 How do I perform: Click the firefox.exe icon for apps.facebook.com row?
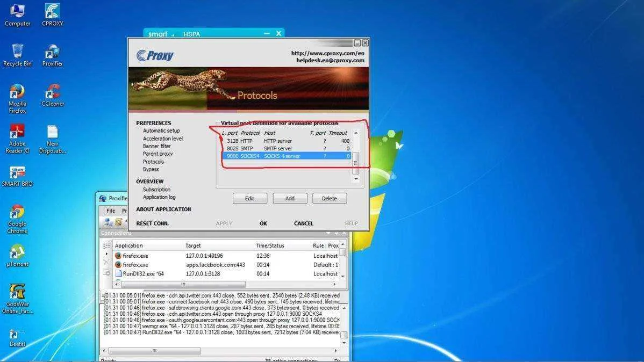point(118,265)
